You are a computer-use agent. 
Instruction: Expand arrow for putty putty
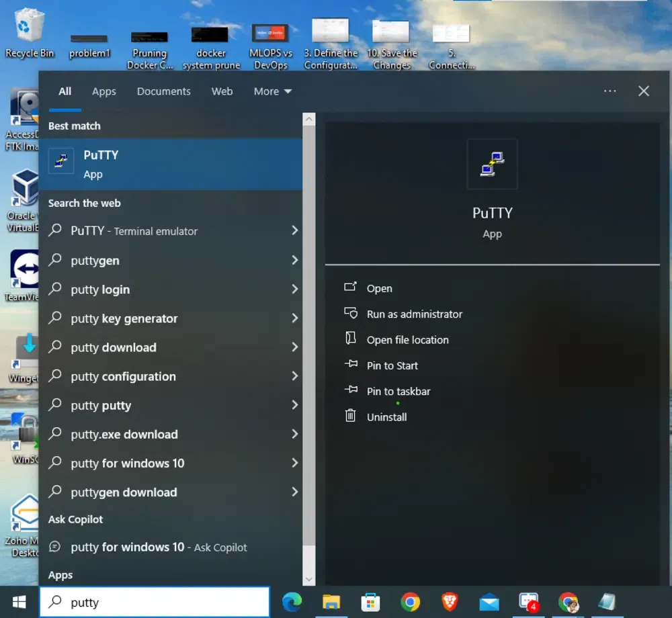tap(294, 404)
